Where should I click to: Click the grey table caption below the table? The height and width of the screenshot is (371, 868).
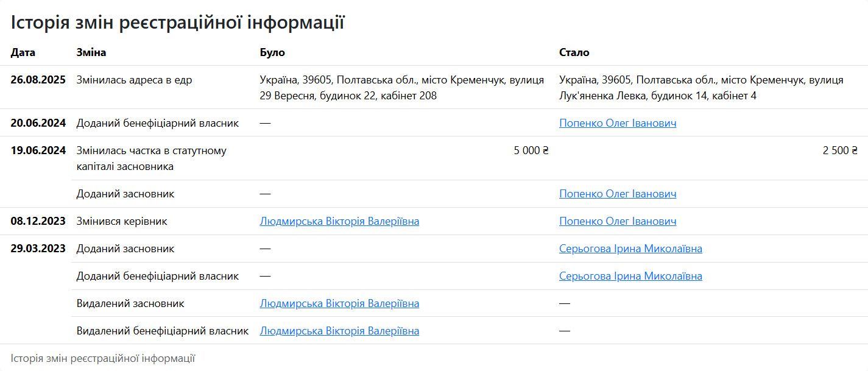pos(102,358)
